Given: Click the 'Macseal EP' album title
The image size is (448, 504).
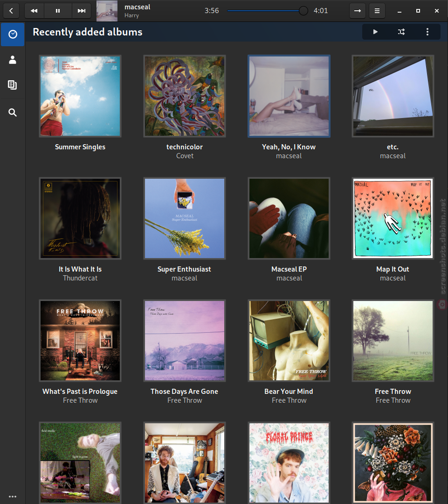Looking at the screenshot, I should click(x=289, y=269).
